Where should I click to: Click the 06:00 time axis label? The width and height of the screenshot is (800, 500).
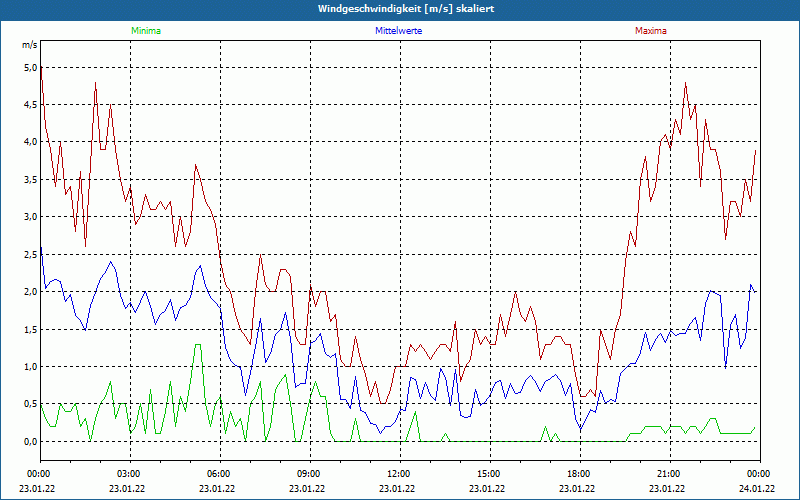220,474
